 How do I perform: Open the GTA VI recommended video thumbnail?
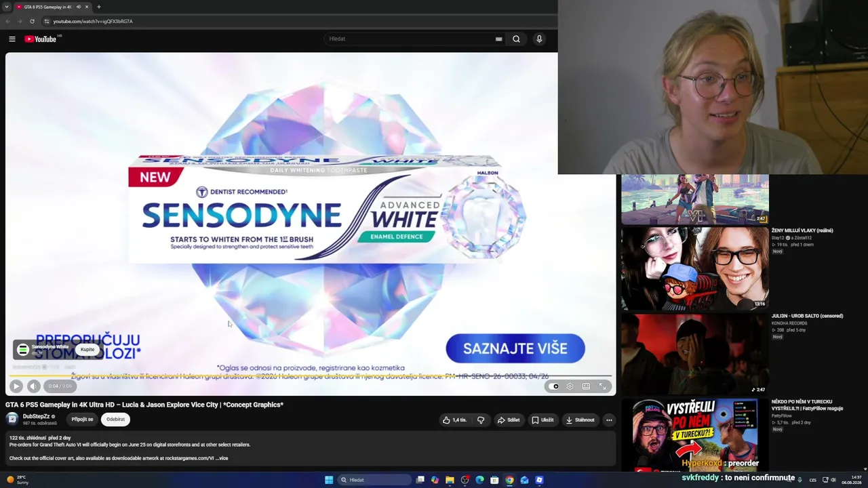click(x=695, y=199)
